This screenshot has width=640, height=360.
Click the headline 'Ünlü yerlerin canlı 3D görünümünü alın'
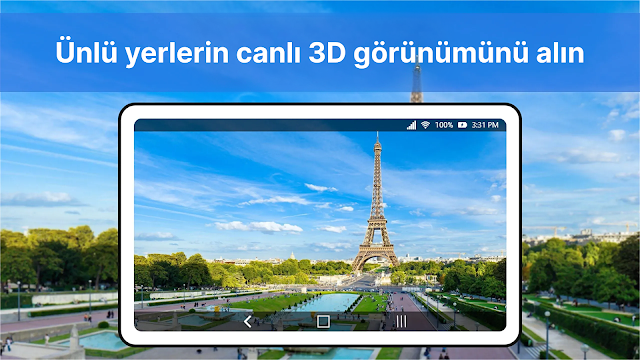point(320,53)
